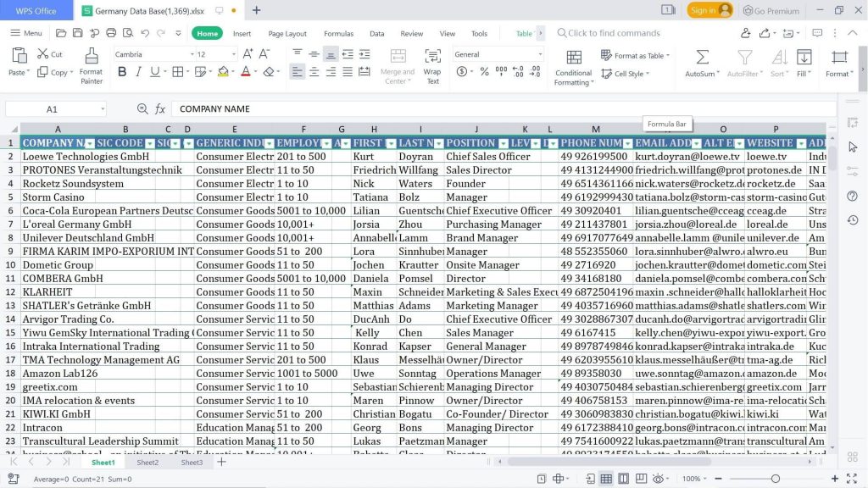
Task: Click the Sign in button
Action: pyautogui.click(x=710, y=10)
